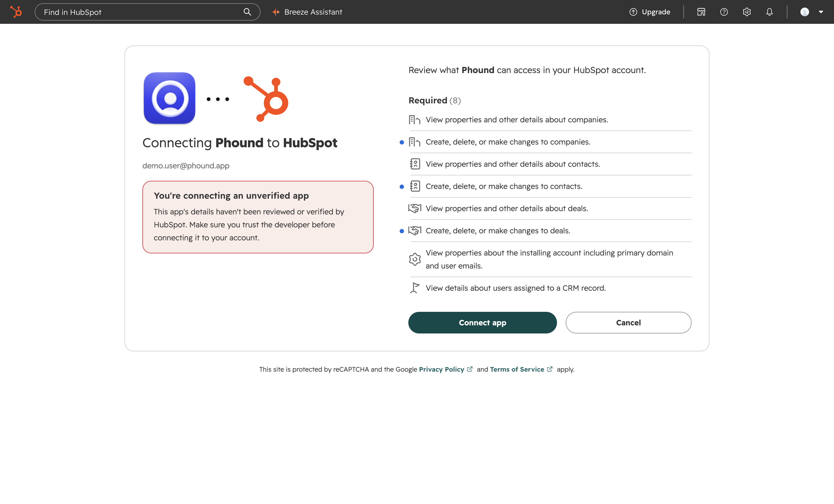Click 'View properties and other details about companies.'
This screenshot has height=504, width=834.
click(517, 120)
